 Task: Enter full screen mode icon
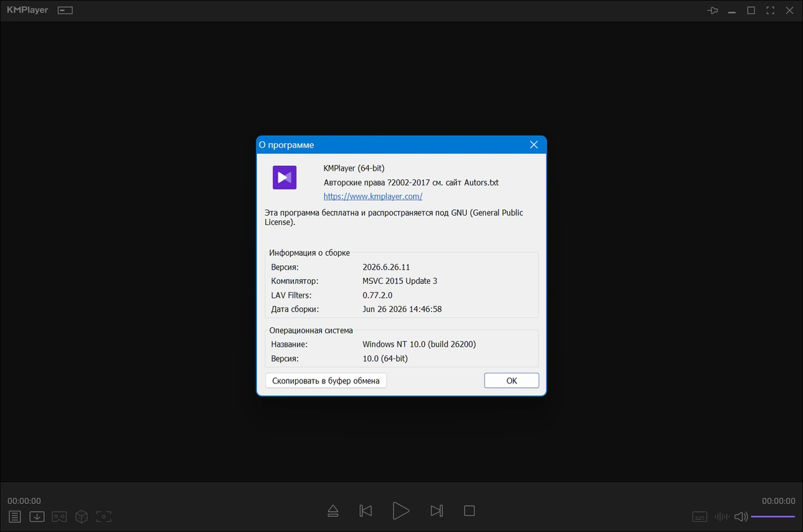770,11
